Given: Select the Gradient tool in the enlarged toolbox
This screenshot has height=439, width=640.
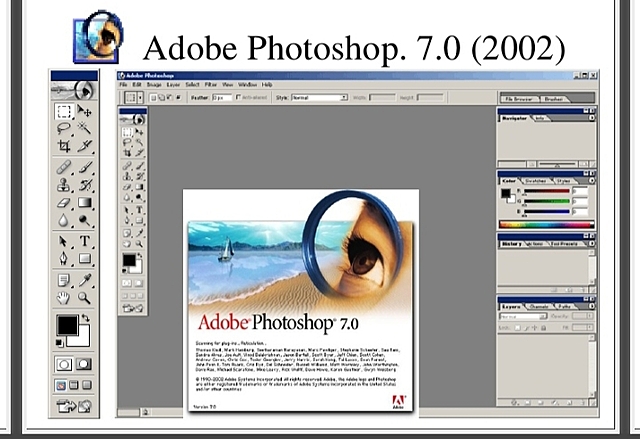Looking at the screenshot, I should (84, 202).
